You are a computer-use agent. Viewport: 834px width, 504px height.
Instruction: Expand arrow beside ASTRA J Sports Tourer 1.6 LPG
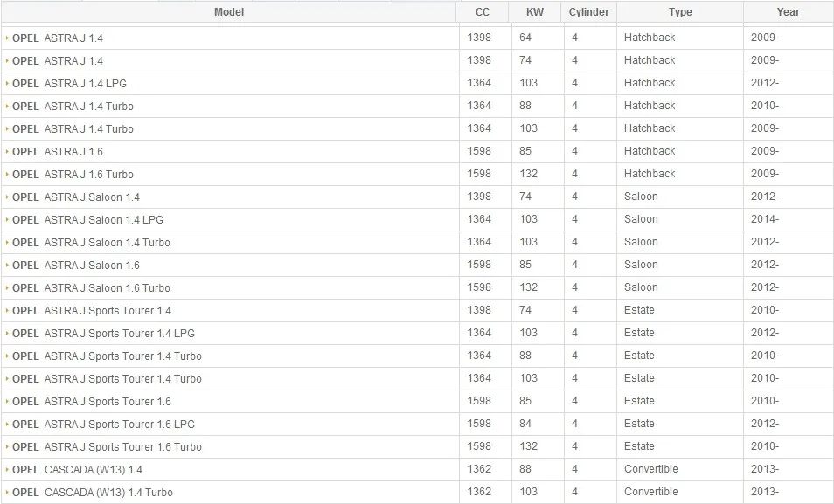pyautogui.click(x=8, y=425)
